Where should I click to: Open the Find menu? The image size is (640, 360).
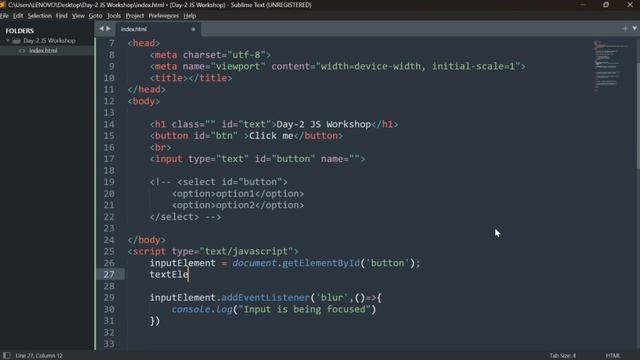(62, 16)
